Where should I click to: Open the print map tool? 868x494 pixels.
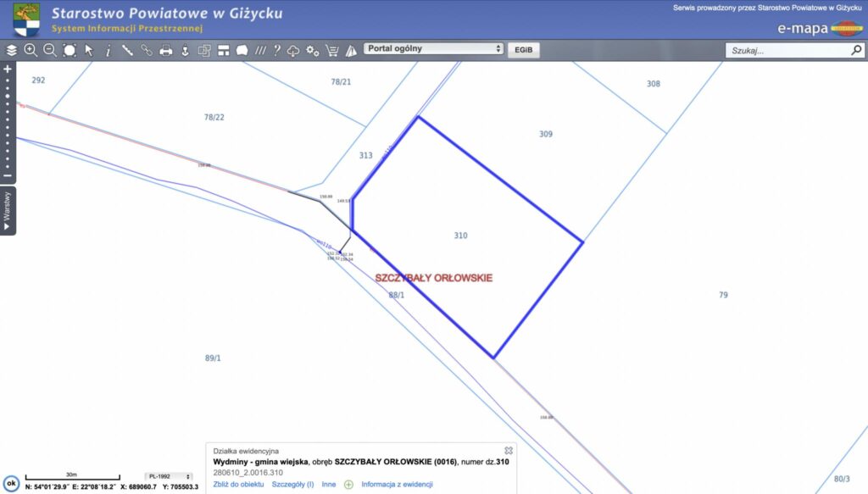click(166, 50)
